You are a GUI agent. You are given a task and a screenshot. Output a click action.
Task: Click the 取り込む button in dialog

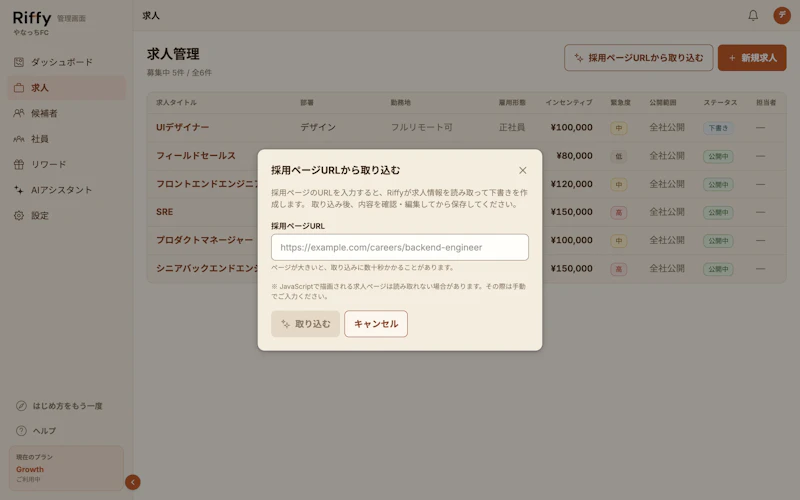click(x=305, y=324)
